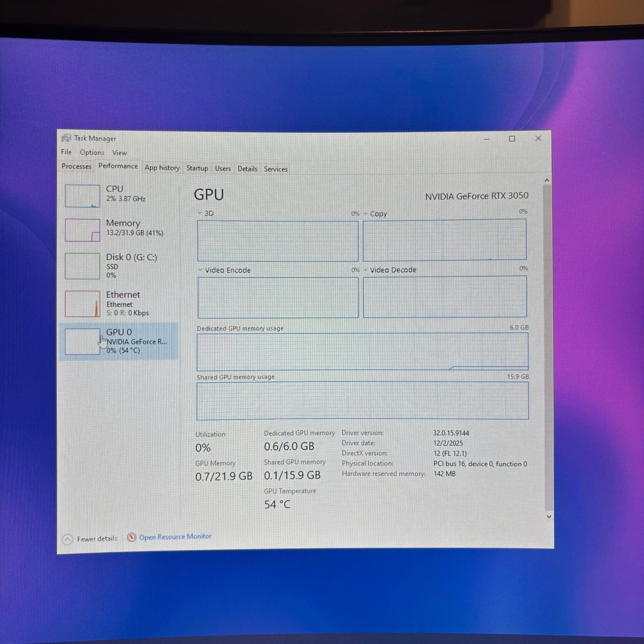The height and width of the screenshot is (644, 644).
Task: Open the Options menu
Action: [x=92, y=152]
